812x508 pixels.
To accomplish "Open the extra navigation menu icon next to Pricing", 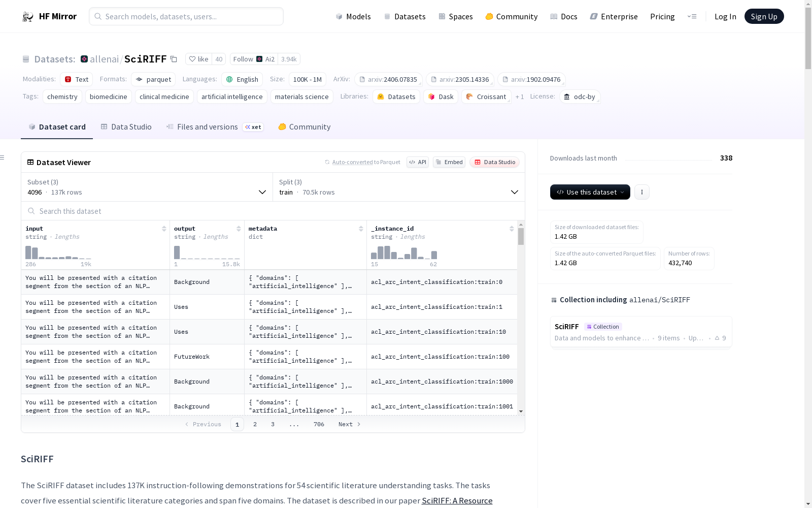I will click(692, 16).
